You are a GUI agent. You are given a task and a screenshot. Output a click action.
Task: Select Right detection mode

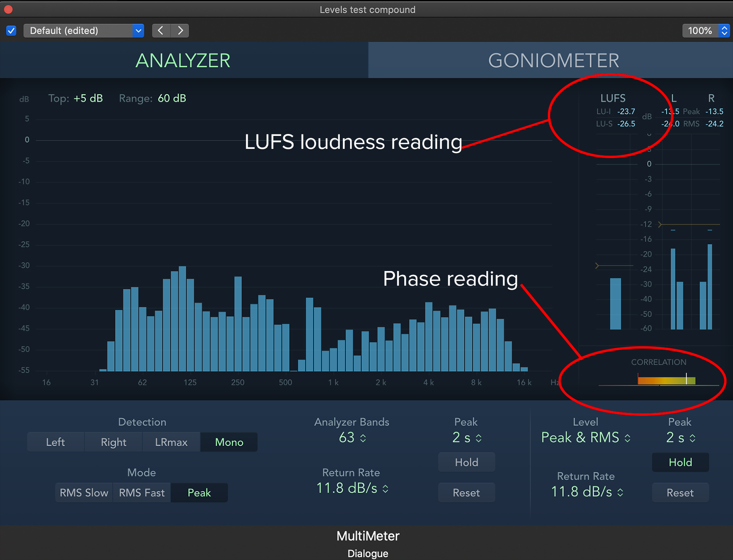(113, 442)
